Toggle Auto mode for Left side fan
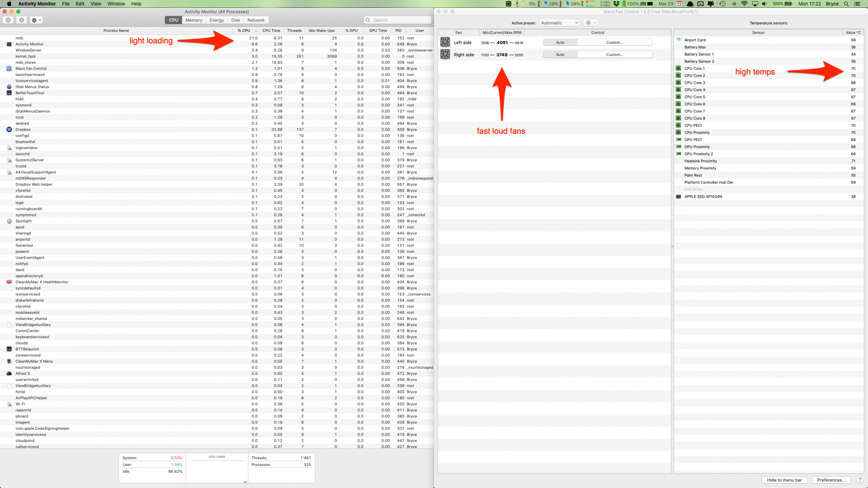Image resolution: width=868 pixels, height=488 pixels. (560, 42)
